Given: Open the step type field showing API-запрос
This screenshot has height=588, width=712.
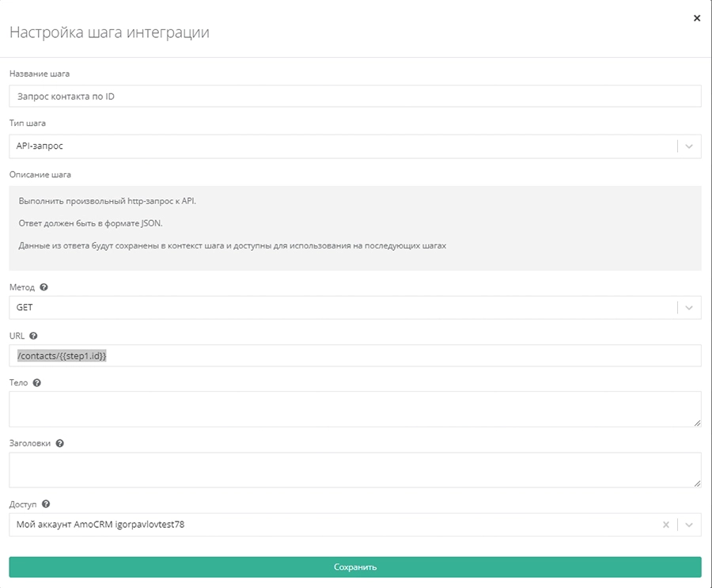Looking at the screenshot, I should pos(340,146).
